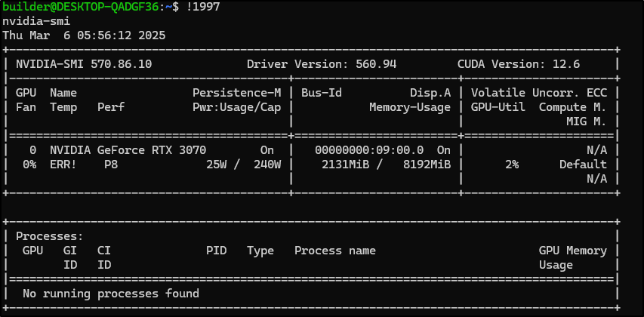Click the GI ID column header
644x317 pixels.
(x=71, y=257)
